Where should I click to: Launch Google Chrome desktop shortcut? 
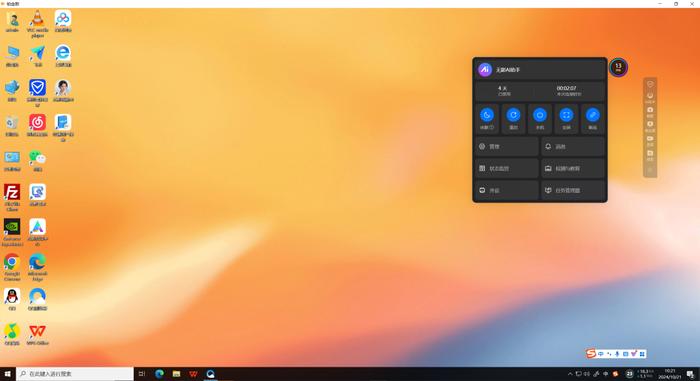12,267
